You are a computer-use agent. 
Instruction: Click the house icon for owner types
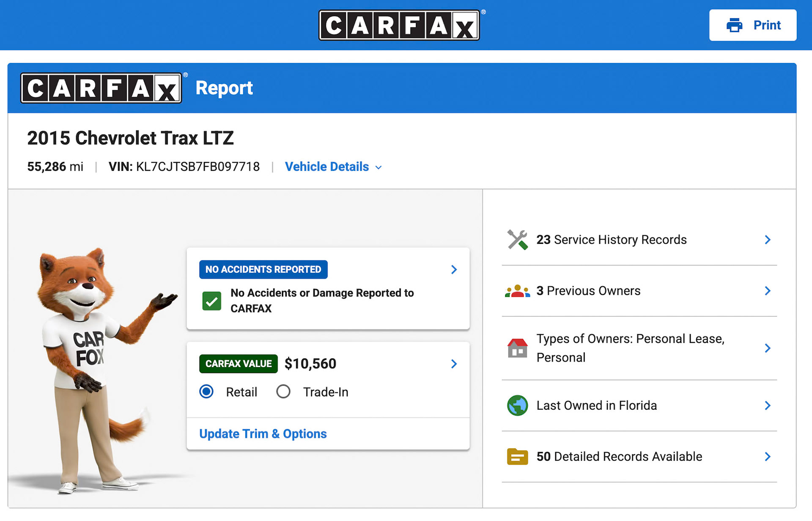pyautogui.click(x=517, y=348)
